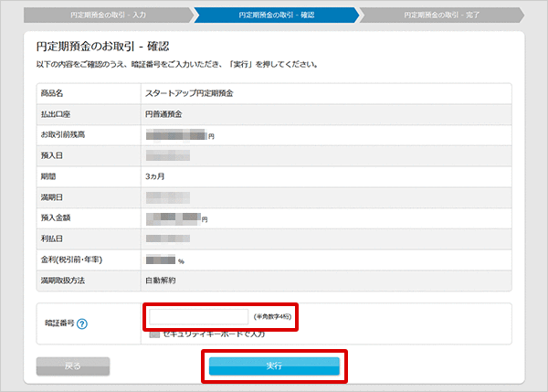The height and width of the screenshot is (392, 548).
Task: Click the お取引前残高 row label
Action: pos(63,134)
